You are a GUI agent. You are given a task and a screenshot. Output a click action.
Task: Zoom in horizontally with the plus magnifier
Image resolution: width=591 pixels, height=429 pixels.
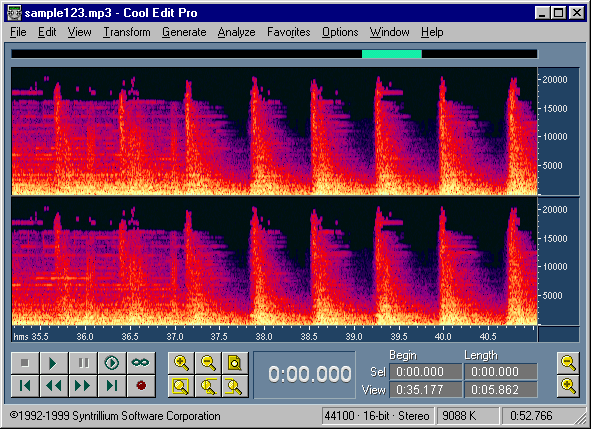click(181, 363)
